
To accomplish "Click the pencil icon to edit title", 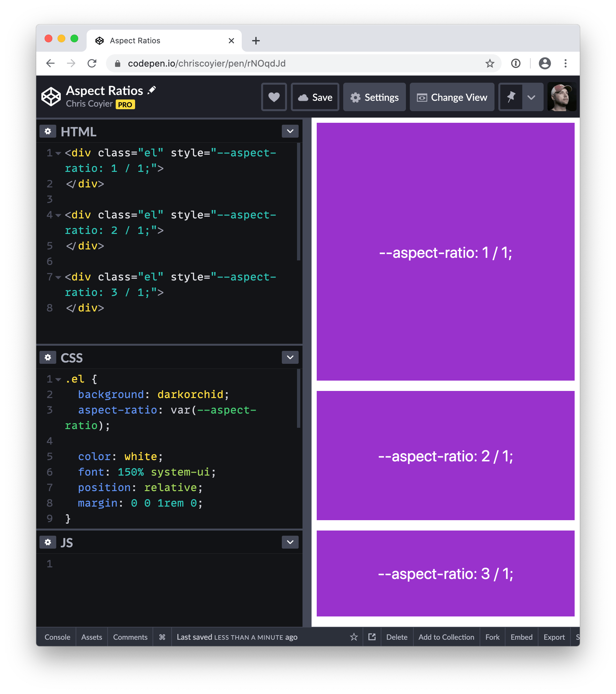I will pos(152,90).
